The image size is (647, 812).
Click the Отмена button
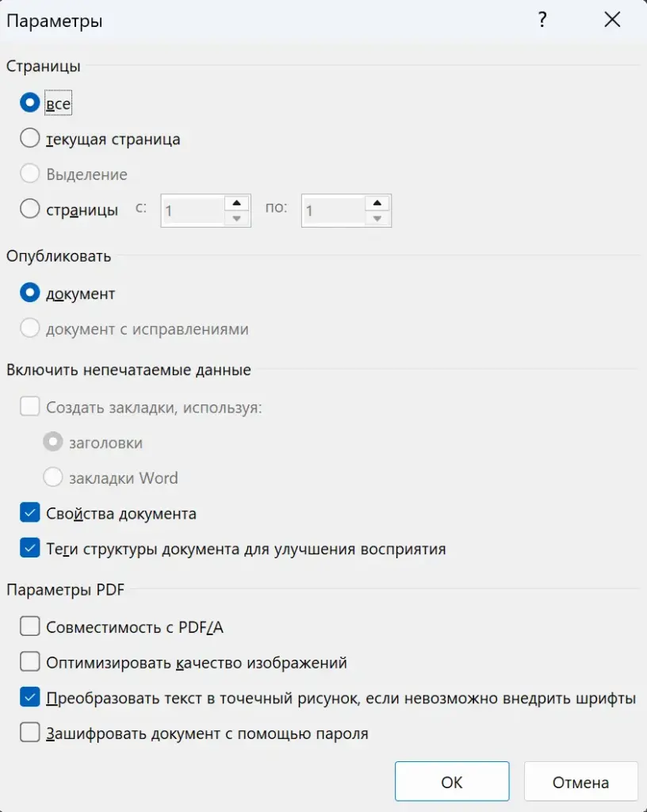[x=580, y=781]
